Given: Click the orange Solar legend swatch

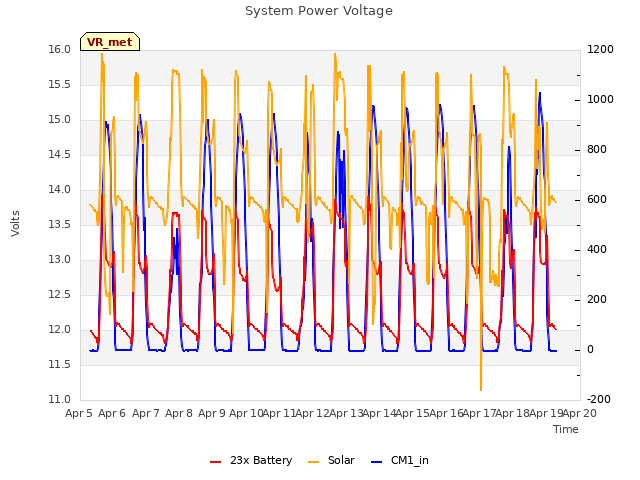Looking at the screenshot, I should [313, 462].
